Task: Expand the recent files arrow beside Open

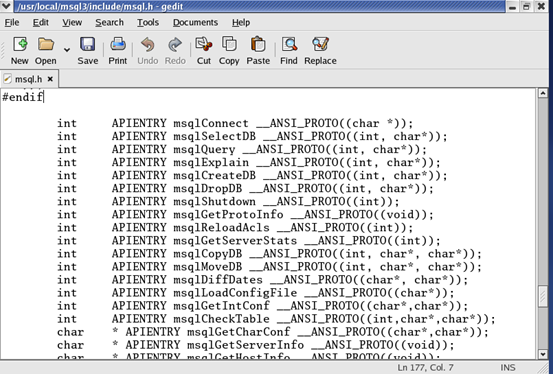Action: click(x=67, y=50)
